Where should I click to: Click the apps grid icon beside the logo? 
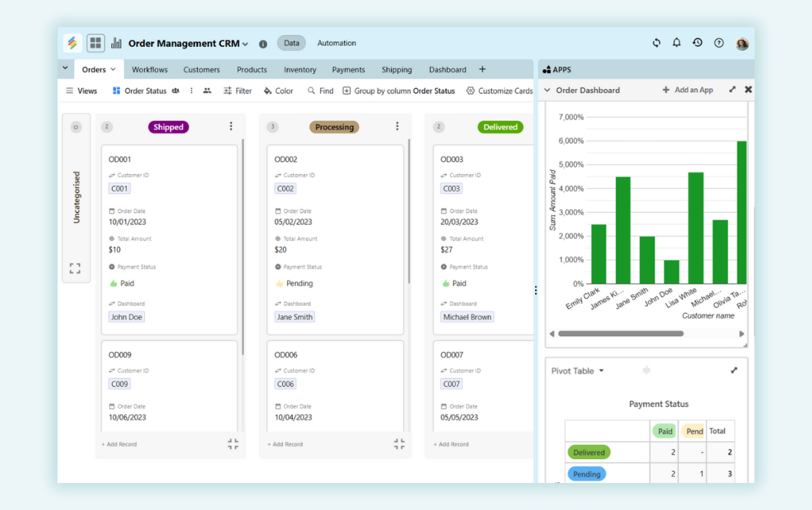click(x=95, y=43)
